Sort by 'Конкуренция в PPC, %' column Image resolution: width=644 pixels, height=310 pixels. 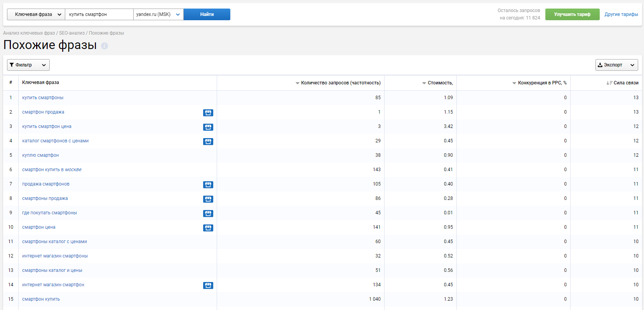click(539, 83)
